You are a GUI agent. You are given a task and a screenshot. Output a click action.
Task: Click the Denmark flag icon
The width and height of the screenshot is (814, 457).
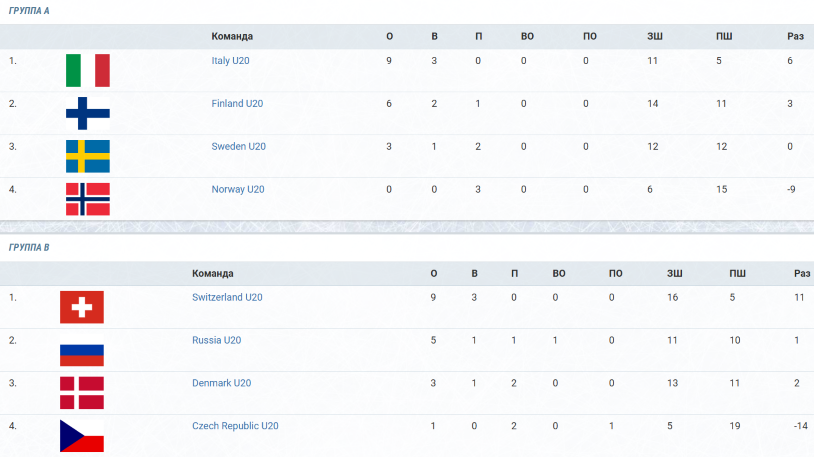[x=82, y=393]
